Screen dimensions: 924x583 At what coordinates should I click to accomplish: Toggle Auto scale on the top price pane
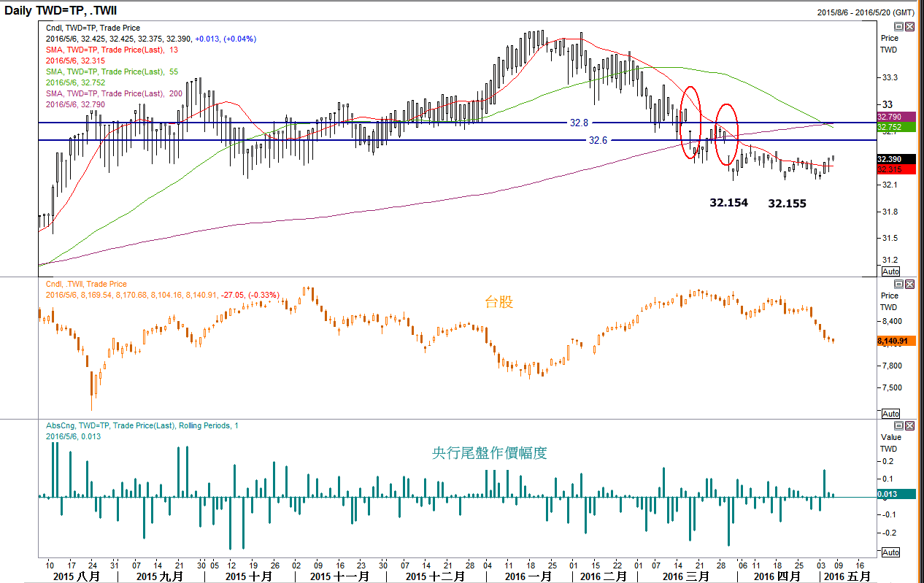click(x=890, y=271)
